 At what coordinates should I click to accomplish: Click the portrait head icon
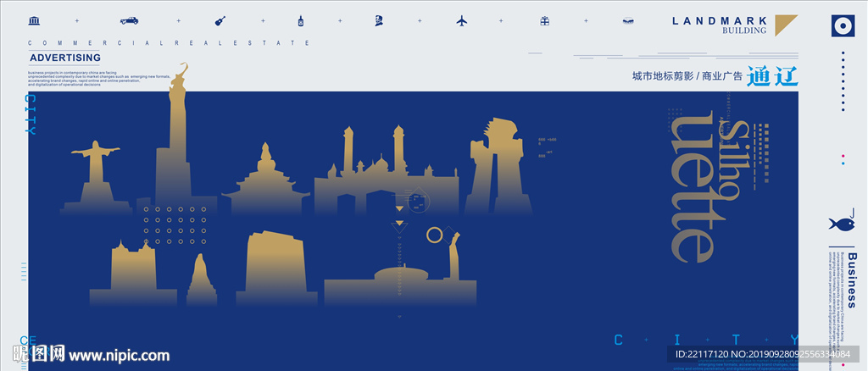[x=379, y=21]
